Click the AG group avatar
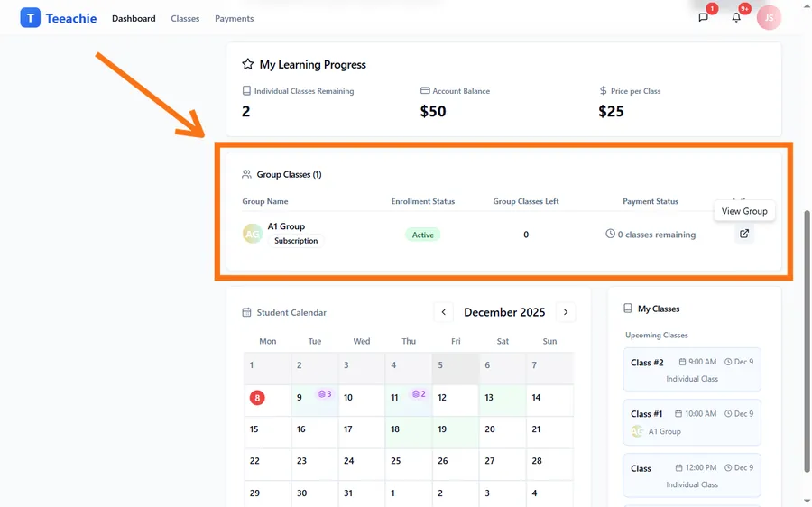Screen dimensions: 812x507 click(253, 234)
